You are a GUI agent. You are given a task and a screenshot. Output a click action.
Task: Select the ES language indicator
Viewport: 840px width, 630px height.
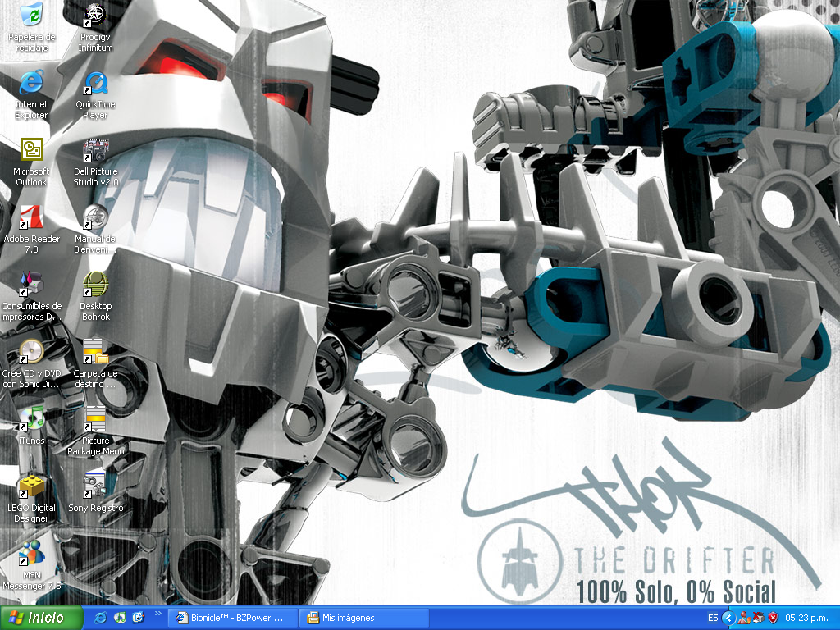click(712, 618)
